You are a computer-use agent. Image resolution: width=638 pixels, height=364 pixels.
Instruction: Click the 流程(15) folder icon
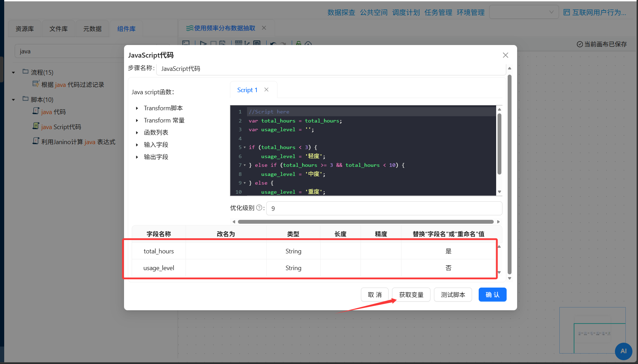click(x=26, y=72)
